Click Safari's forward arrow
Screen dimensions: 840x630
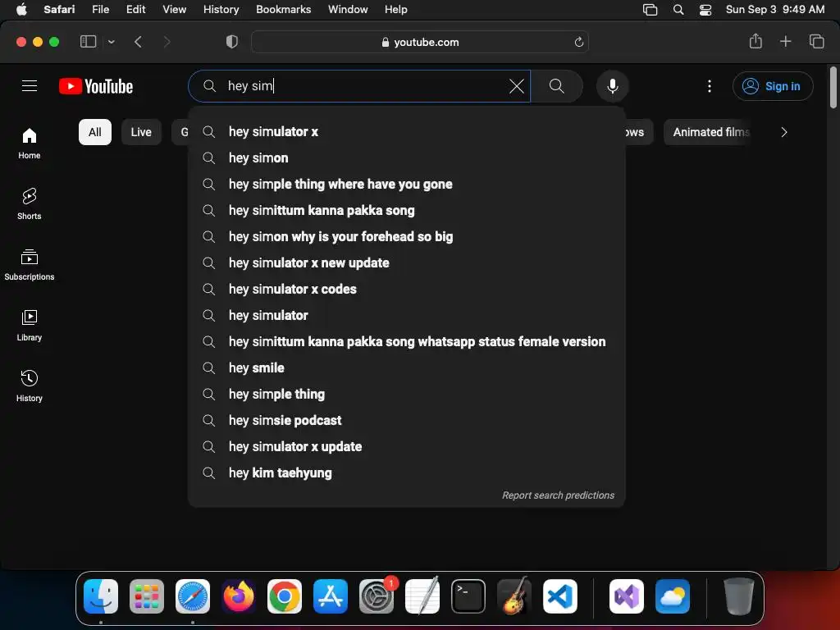pos(167,42)
